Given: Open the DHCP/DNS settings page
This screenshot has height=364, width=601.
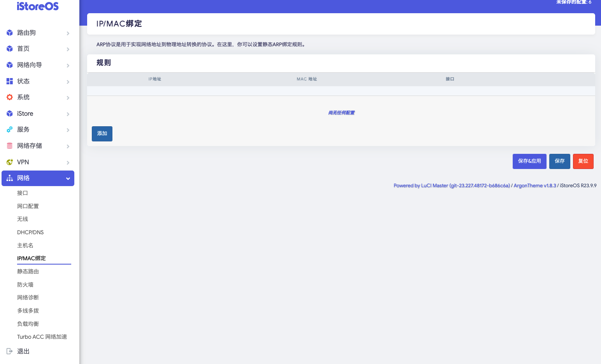Looking at the screenshot, I should click(x=30, y=232).
